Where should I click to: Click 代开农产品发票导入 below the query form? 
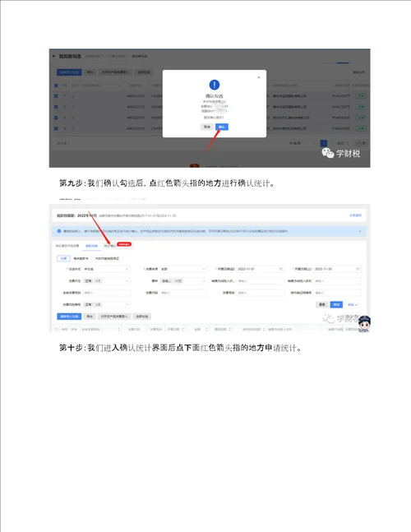pyautogui.click(x=114, y=317)
